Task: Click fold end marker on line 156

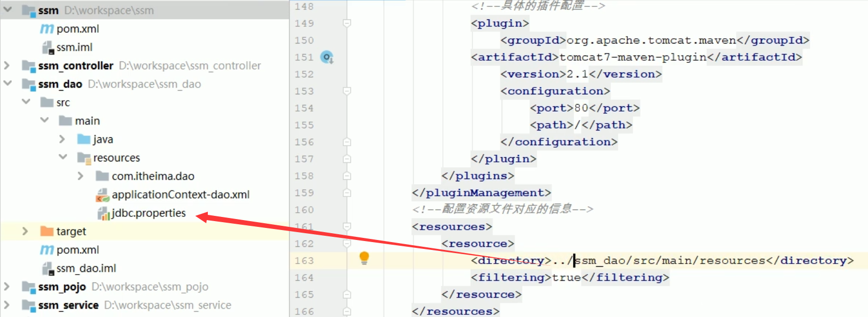Action: tap(347, 142)
